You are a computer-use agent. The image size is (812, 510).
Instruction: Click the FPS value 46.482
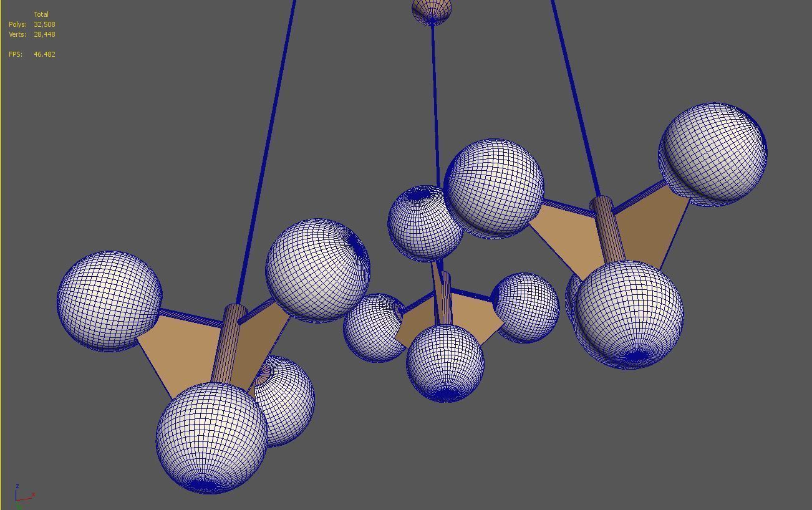[x=44, y=54]
